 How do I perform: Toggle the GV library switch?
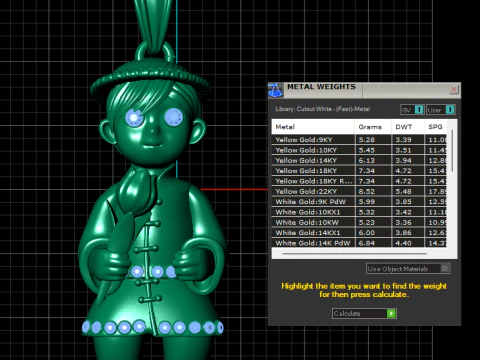pos(412,110)
